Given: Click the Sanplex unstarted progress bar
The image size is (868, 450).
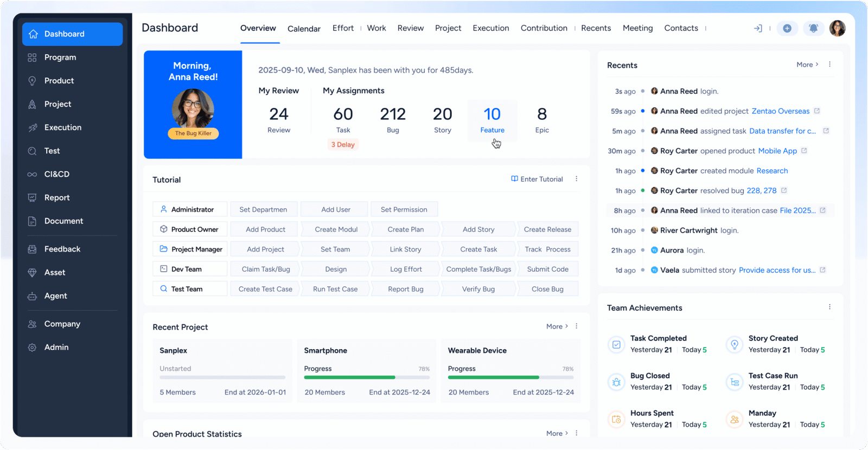Looking at the screenshot, I should (222, 377).
